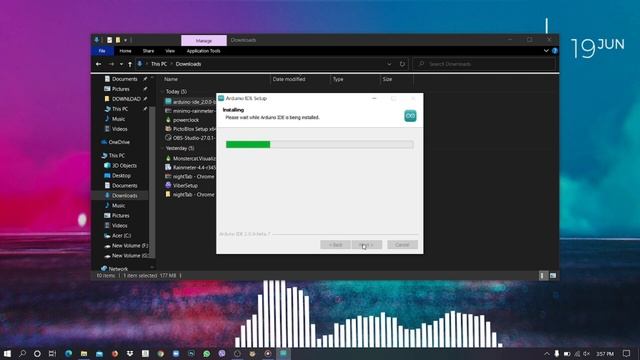Screen dimensions: 640x360
Task: Click the Back arrow in Explorer
Action: (x=98, y=64)
